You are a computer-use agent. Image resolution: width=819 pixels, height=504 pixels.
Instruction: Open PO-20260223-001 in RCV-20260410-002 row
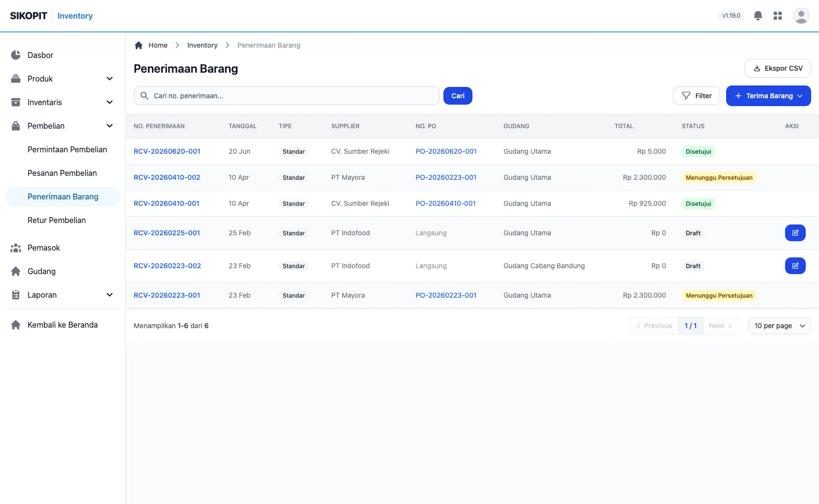[446, 177]
